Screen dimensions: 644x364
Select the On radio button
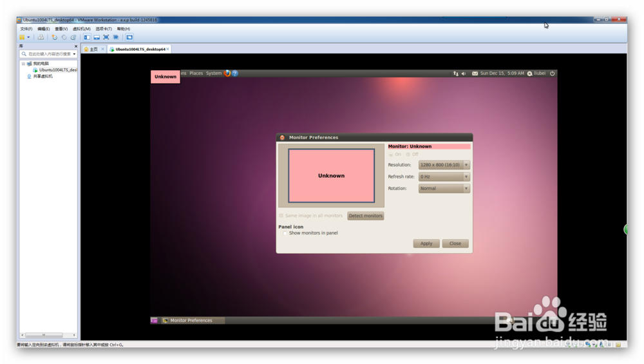click(x=391, y=155)
